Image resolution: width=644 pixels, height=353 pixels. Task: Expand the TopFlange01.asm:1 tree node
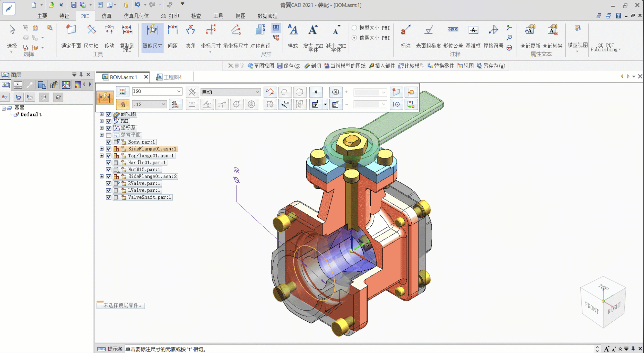(x=102, y=156)
